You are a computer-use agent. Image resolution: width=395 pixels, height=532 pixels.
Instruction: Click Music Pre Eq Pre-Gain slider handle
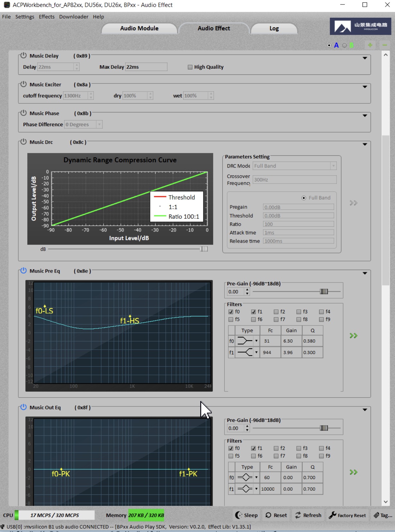[324, 291]
